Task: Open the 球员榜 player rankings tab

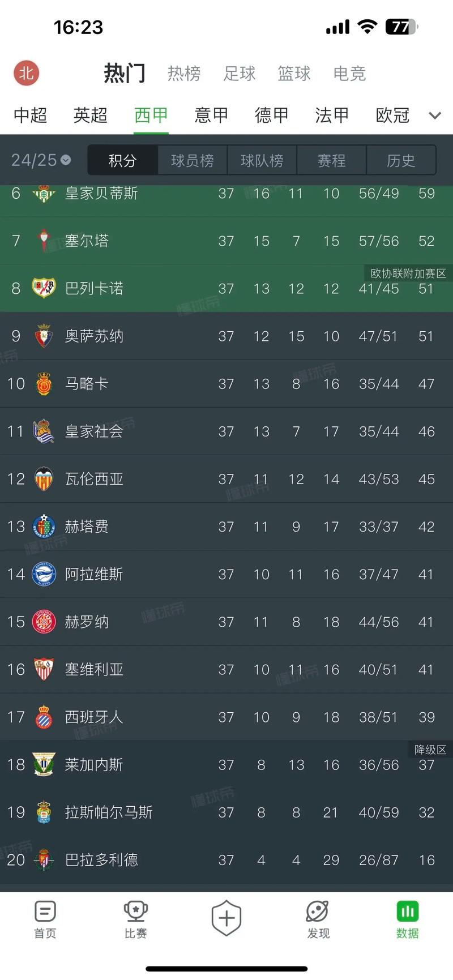Action: pos(192,160)
